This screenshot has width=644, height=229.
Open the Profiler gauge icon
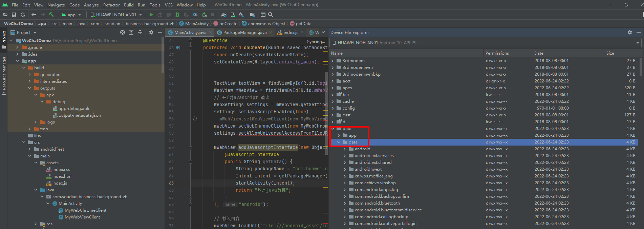pyautogui.click(x=195, y=15)
